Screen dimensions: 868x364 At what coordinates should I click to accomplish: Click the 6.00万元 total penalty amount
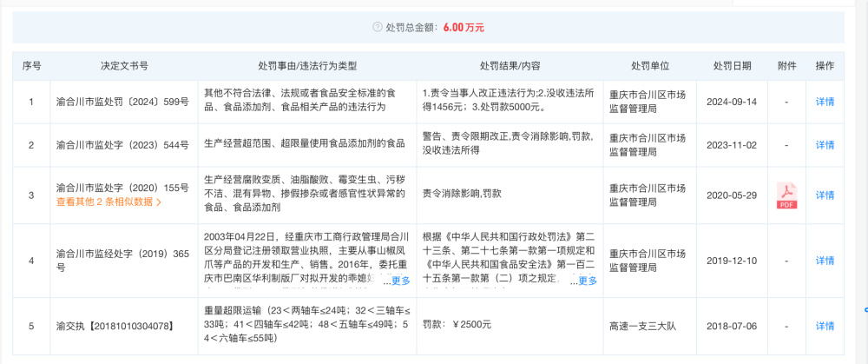(x=464, y=28)
